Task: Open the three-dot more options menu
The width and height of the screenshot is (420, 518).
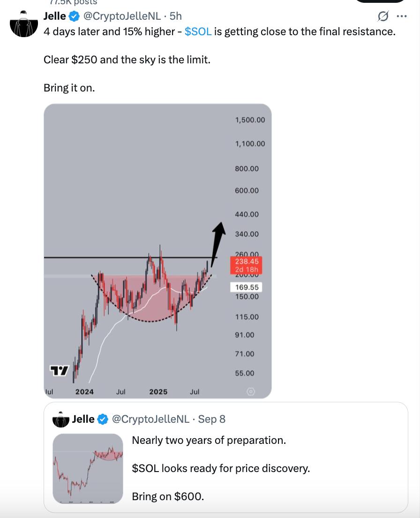Action: [x=402, y=16]
